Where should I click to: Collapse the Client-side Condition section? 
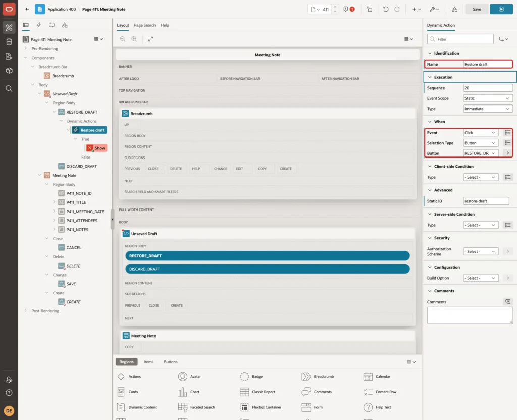pyautogui.click(x=430, y=166)
